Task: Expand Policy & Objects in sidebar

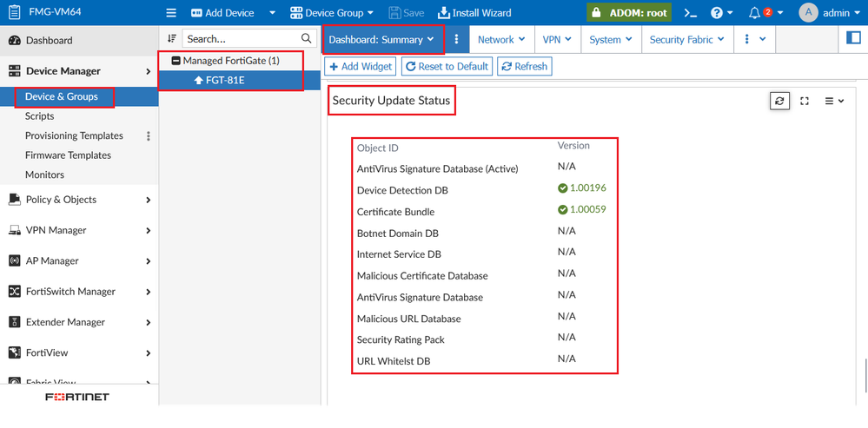Action: 79,200
